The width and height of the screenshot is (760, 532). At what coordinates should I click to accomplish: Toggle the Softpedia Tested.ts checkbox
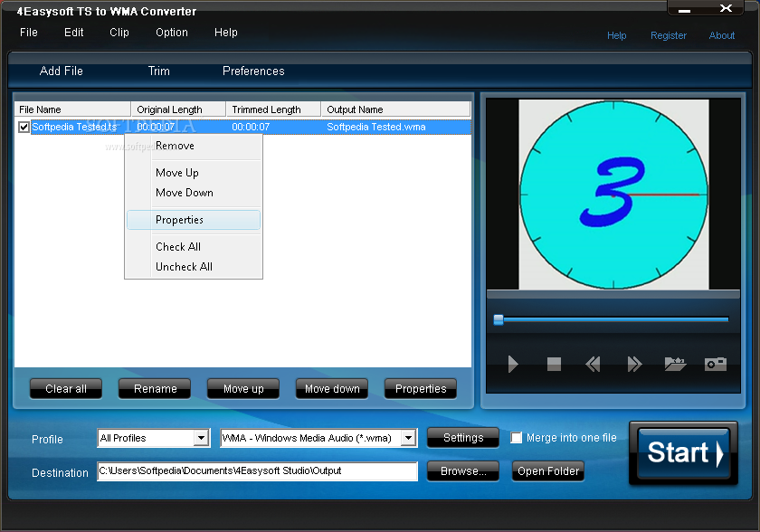point(24,127)
